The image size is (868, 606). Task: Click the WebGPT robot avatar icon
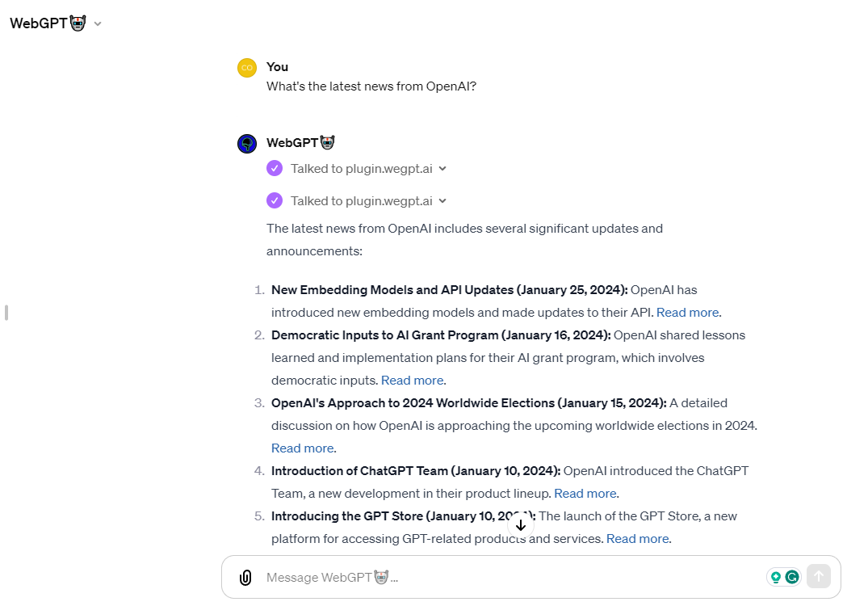(247, 143)
